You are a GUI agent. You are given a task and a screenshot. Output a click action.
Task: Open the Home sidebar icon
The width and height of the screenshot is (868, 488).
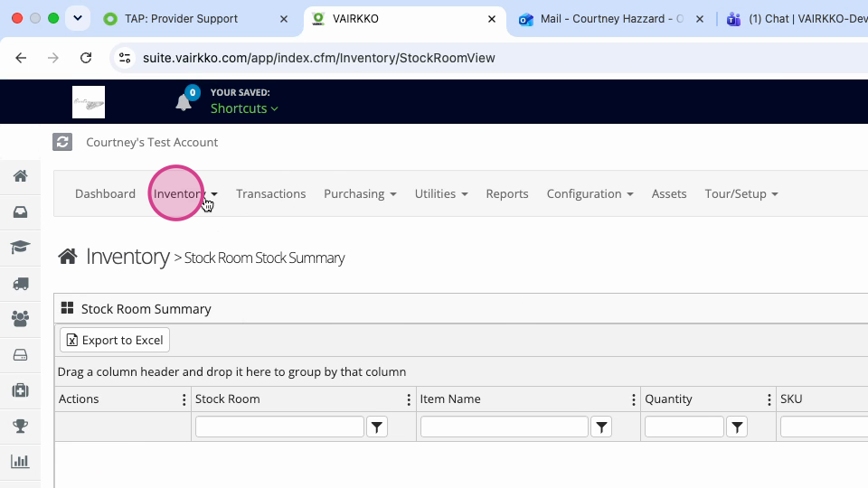point(21,176)
